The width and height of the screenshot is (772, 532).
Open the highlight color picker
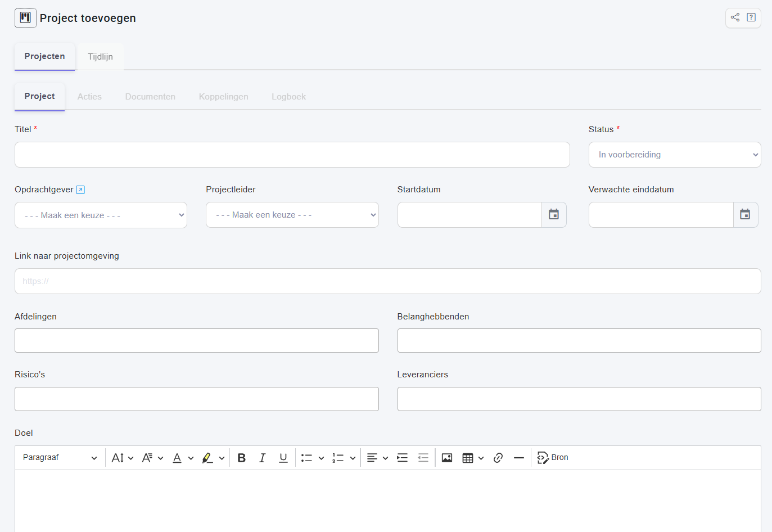[x=214, y=458]
